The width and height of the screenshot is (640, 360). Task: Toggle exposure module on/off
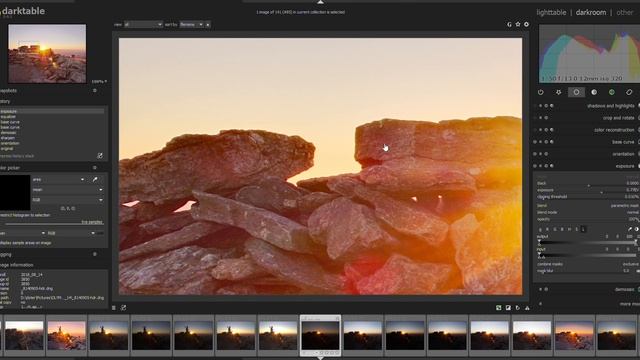point(535,166)
